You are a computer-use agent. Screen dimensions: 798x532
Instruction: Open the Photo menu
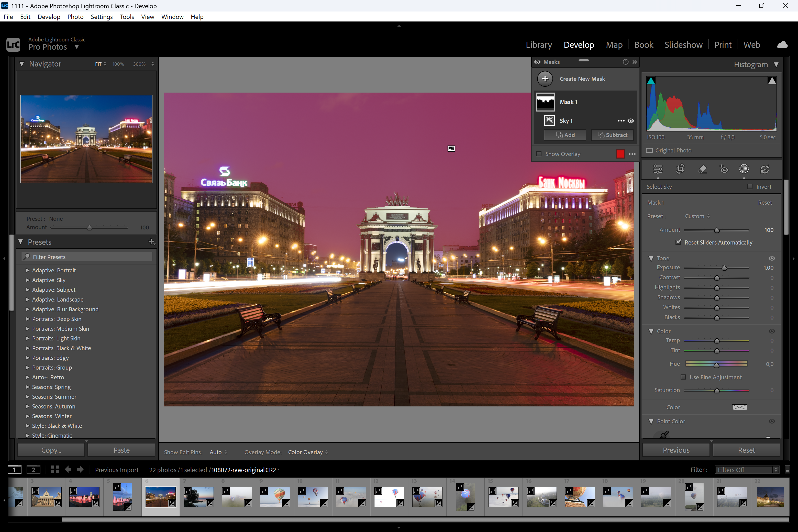point(75,17)
